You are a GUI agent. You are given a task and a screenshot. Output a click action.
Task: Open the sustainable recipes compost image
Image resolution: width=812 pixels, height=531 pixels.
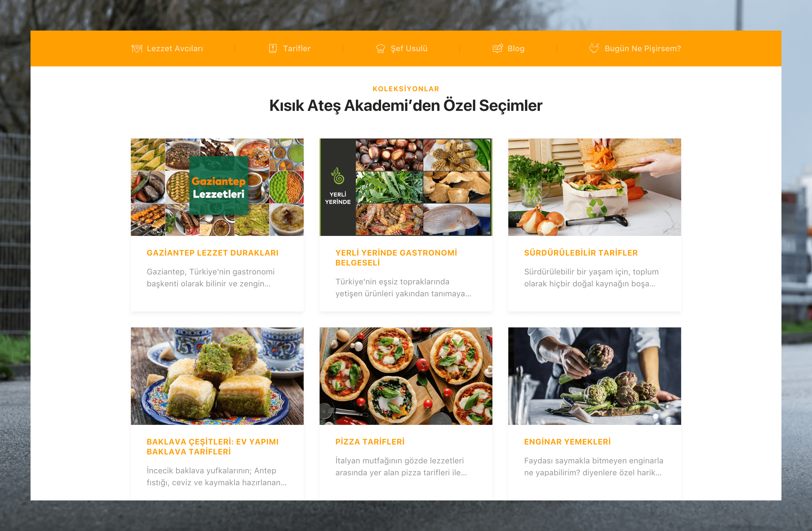point(594,187)
